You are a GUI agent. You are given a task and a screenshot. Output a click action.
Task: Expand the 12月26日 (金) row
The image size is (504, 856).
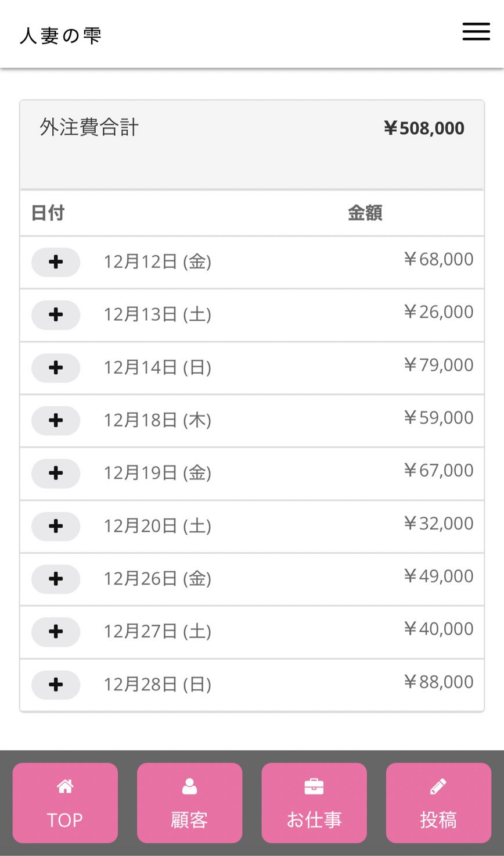coord(56,579)
